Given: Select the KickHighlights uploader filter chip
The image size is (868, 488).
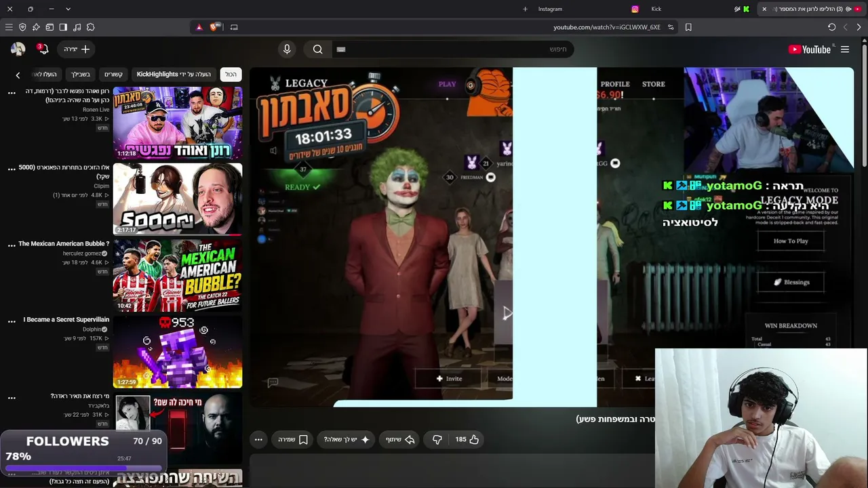Looking at the screenshot, I should tap(174, 74).
